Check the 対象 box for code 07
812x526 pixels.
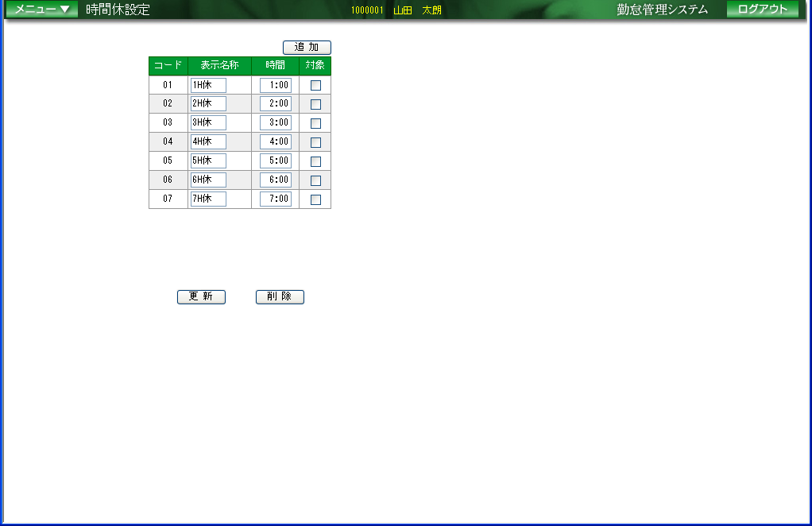(x=315, y=199)
